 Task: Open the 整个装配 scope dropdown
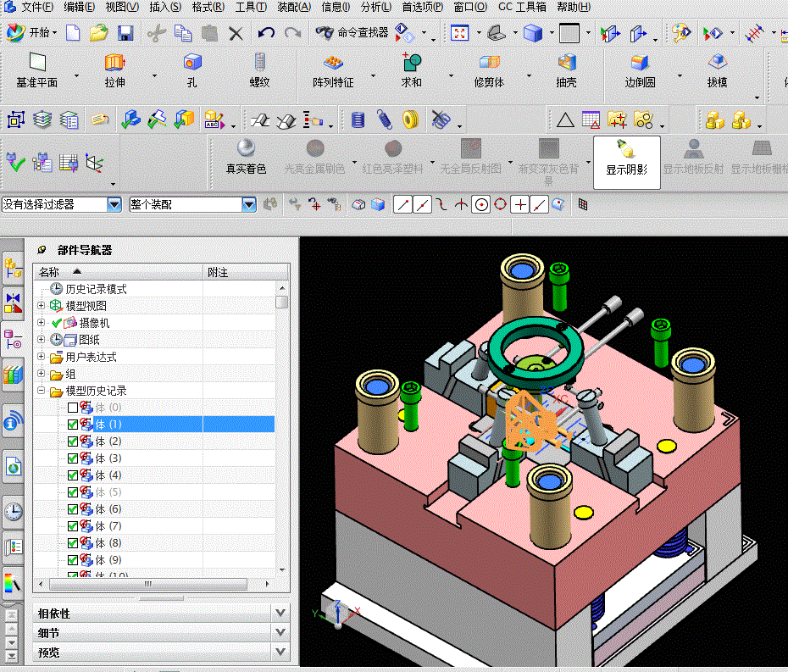249,204
